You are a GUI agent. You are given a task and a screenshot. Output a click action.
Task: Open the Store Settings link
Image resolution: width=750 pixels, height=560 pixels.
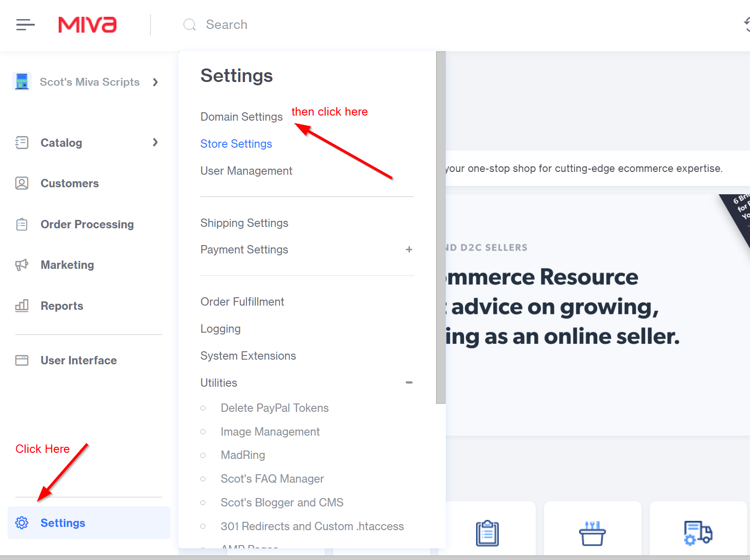(x=236, y=144)
